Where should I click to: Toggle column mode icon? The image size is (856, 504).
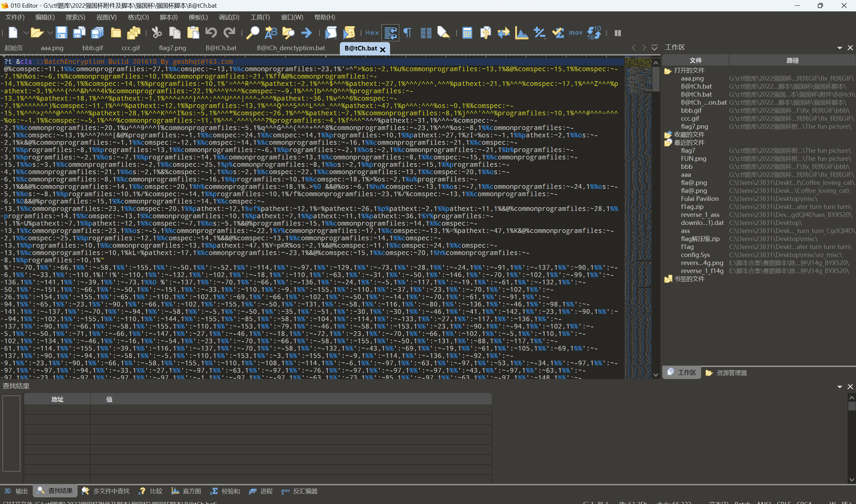[x=426, y=33]
